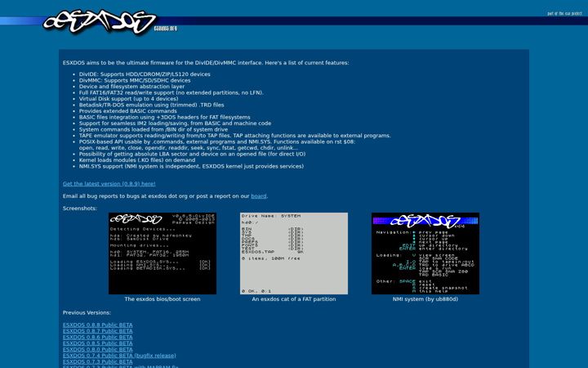Download ESXDOS 0.8.6 Public BETA
Image resolution: width=588 pixels, height=368 pixels.
click(97, 337)
